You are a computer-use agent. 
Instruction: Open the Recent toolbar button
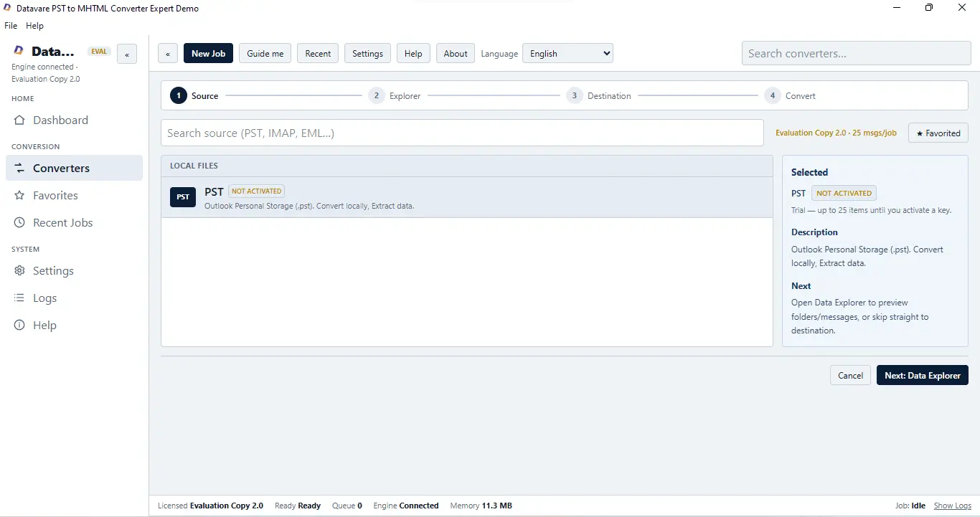pyautogui.click(x=318, y=54)
